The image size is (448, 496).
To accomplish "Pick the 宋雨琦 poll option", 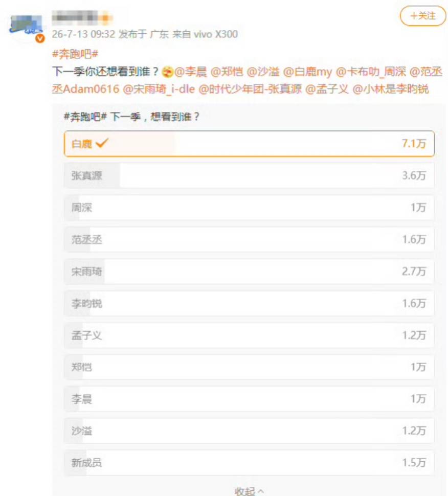I will pyautogui.click(x=249, y=272).
